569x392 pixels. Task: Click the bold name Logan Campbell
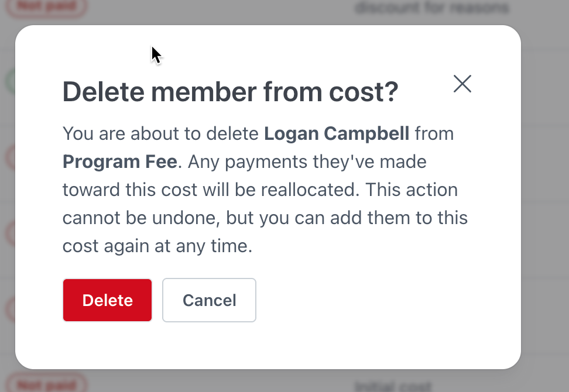337,134
